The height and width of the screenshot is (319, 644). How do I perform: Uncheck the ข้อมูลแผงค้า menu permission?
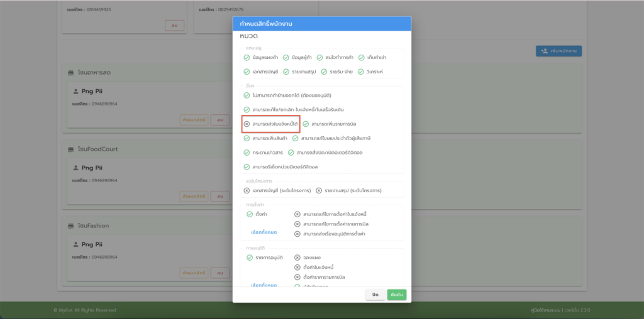point(247,57)
